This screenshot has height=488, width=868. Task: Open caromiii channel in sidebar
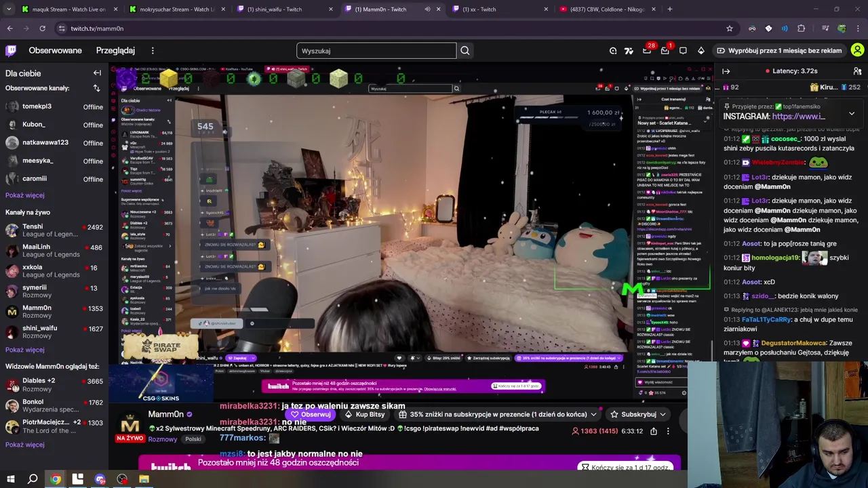click(54, 179)
